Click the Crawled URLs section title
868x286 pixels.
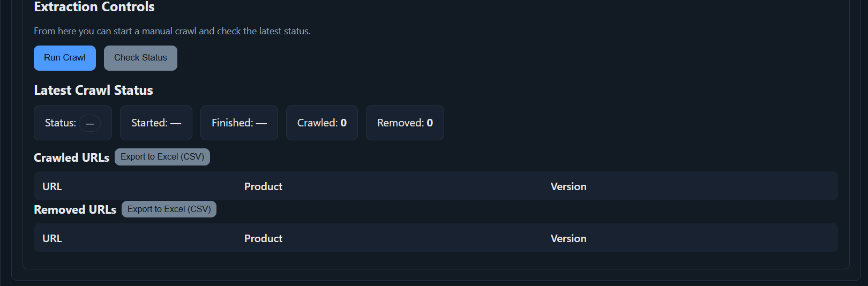71,158
